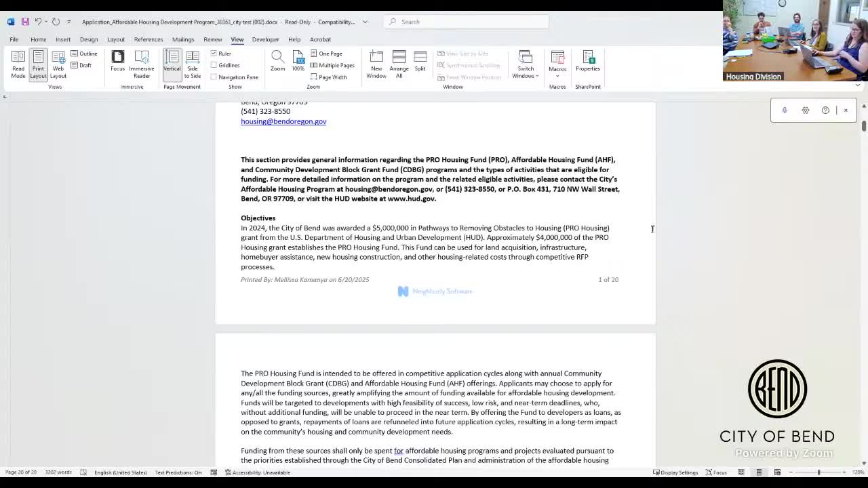
Task: Uncheck the Ruler checkbox
Action: pos(214,54)
